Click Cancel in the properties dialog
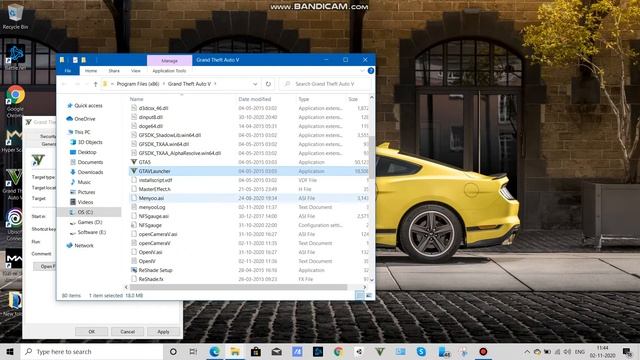 (127, 332)
